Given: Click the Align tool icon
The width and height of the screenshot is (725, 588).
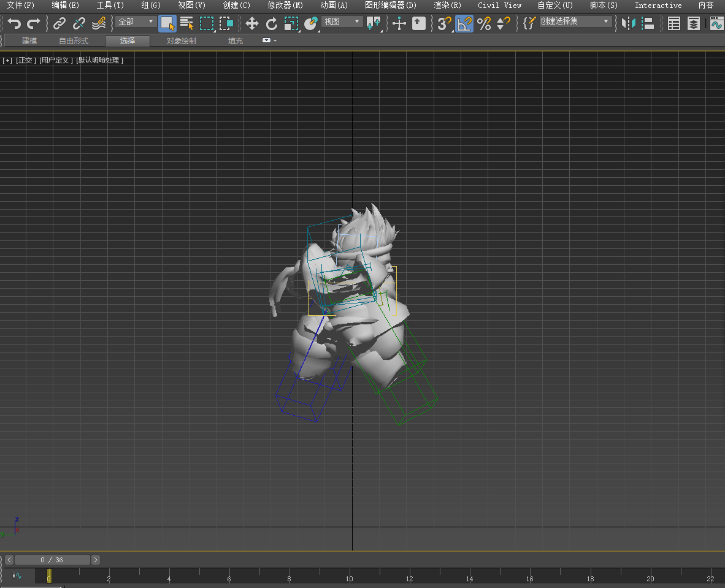Looking at the screenshot, I should click(x=648, y=23).
